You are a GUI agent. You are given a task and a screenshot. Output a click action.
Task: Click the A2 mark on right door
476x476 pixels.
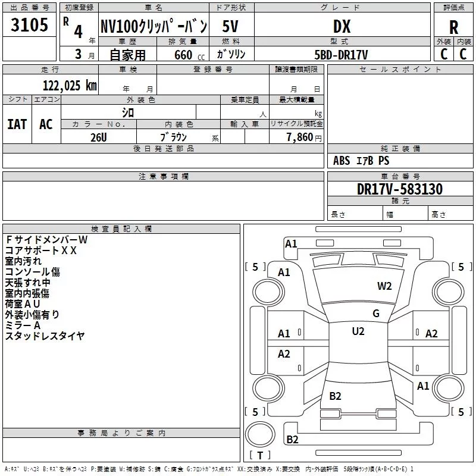(x=431, y=334)
